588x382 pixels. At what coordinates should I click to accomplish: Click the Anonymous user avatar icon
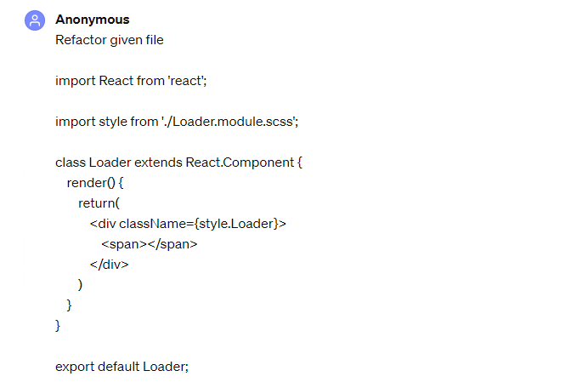pos(36,21)
